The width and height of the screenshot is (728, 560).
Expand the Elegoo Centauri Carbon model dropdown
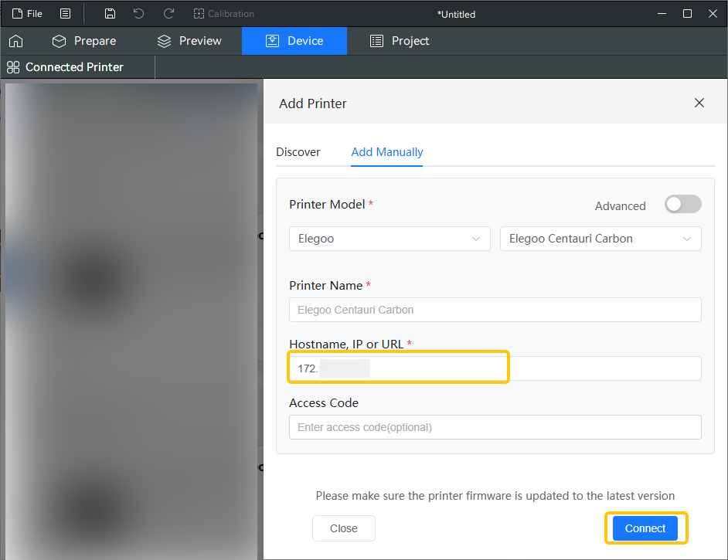[600, 239]
